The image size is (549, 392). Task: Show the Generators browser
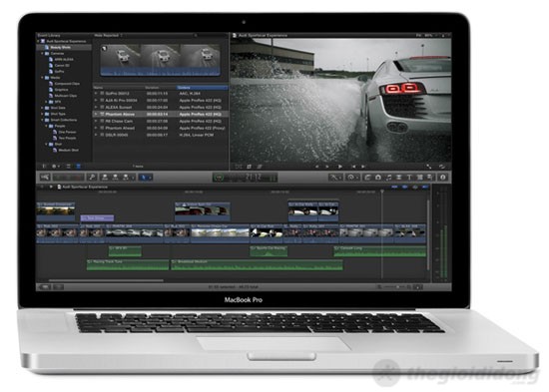coord(420,178)
